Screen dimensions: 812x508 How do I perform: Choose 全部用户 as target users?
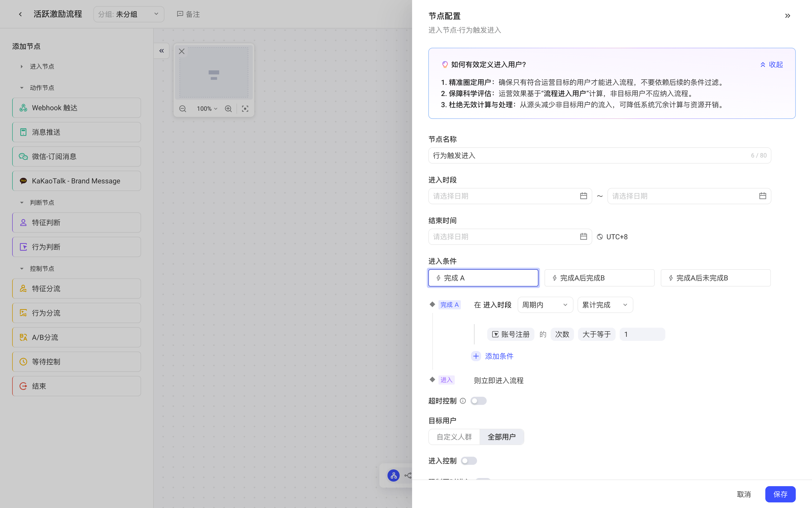pos(502,437)
